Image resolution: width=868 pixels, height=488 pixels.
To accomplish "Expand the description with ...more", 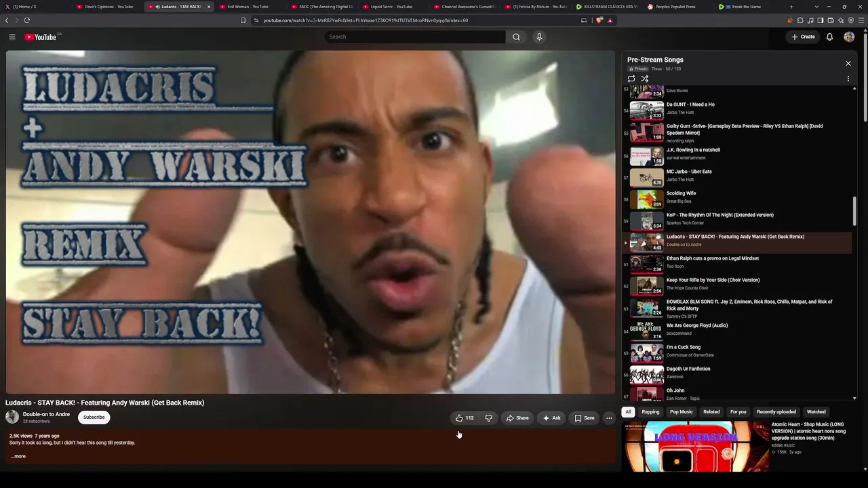I will tap(18, 456).
